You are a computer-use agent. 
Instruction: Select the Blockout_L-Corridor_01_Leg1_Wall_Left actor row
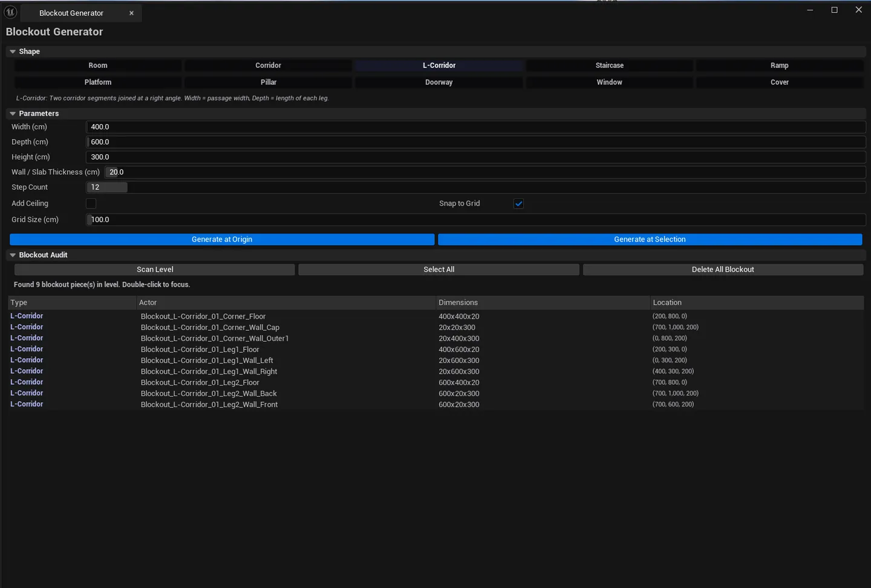point(435,361)
